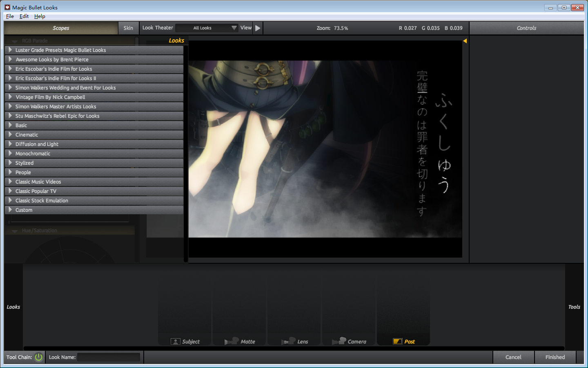This screenshot has width=588, height=368.
Task: Open the Looks drawer on left edge
Action: click(13, 307)
